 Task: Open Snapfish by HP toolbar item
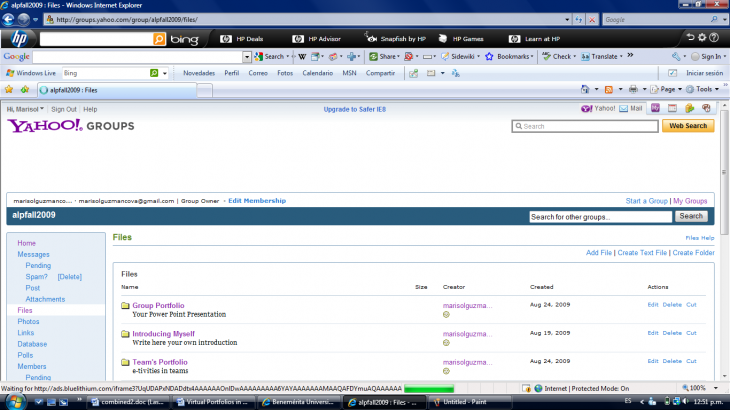coord(396,39)
